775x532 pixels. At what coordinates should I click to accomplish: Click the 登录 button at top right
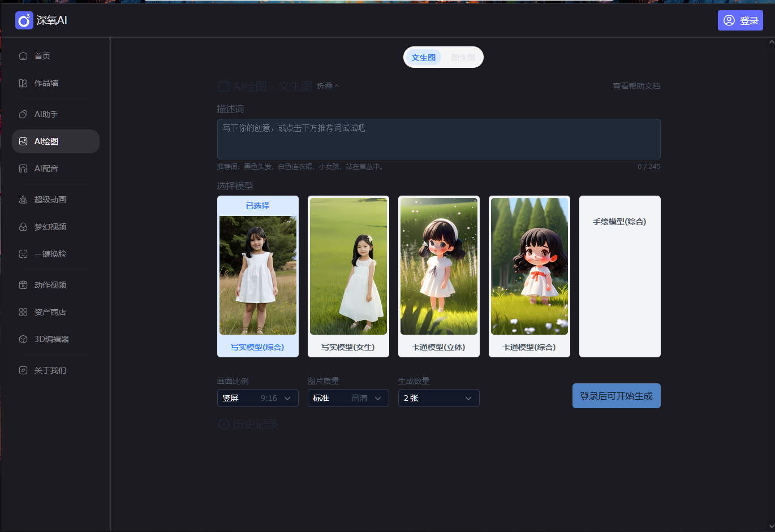740,20
